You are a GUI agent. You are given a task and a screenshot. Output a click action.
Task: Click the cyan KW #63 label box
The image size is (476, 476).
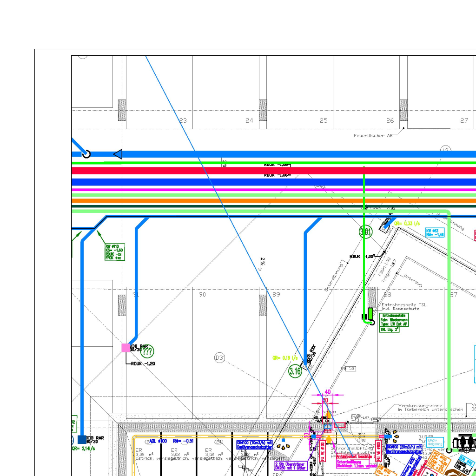pos(435,233)
